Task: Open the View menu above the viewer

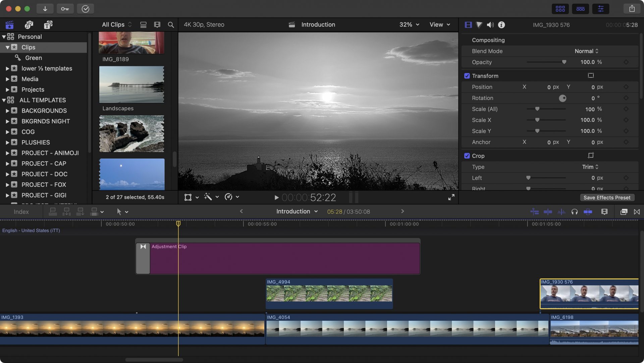Action: coord(439,24)
